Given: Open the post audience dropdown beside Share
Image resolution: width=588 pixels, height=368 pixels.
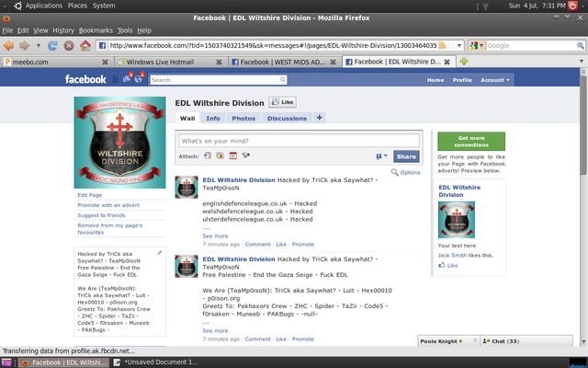Looking at the screenshot, I should tap(381, 156).
